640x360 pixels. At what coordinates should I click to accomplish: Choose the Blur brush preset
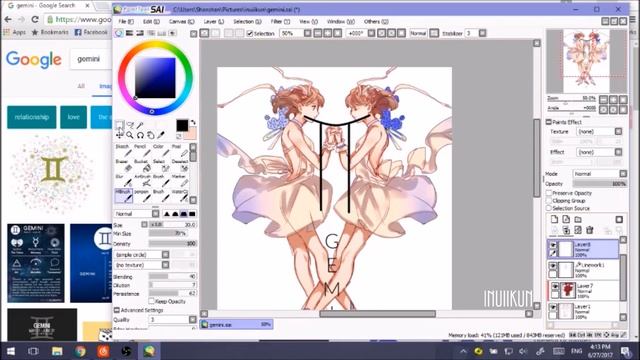click(x=123, y=181)
